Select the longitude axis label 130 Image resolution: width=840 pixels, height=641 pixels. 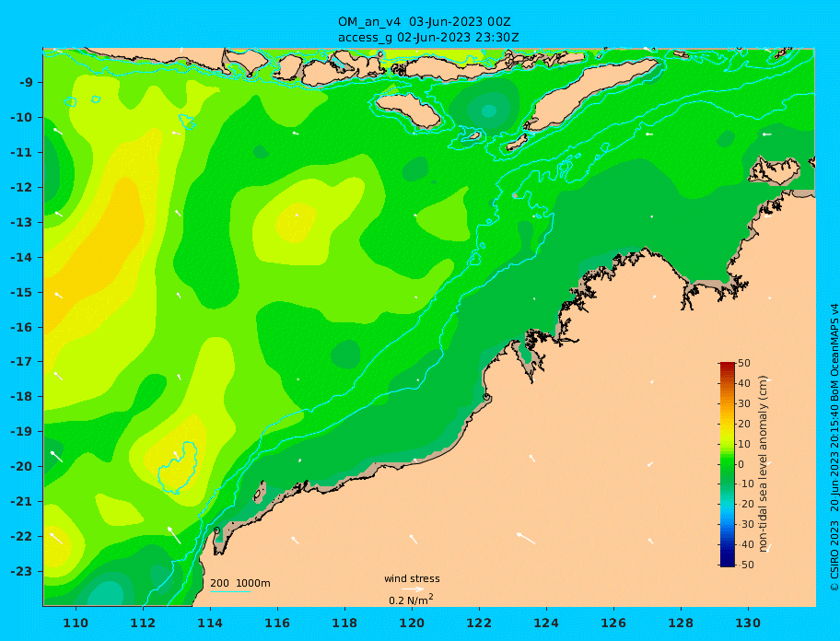(748, 623)
